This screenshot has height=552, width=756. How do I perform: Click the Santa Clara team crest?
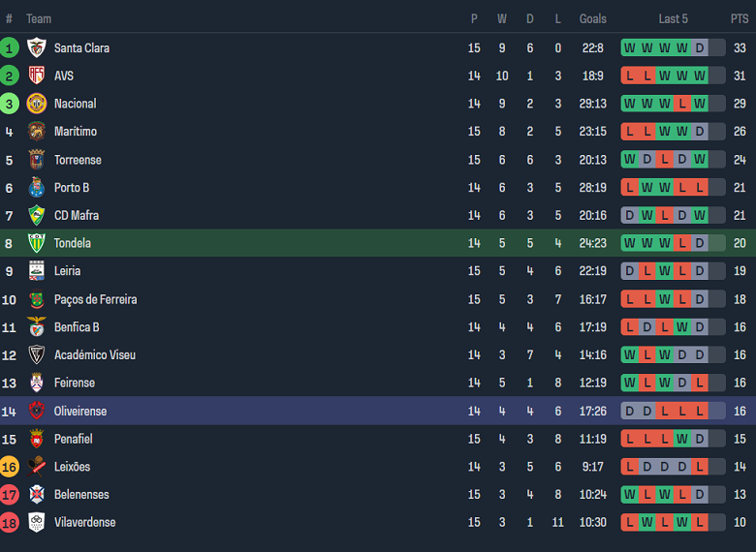(x=37, y=47)
